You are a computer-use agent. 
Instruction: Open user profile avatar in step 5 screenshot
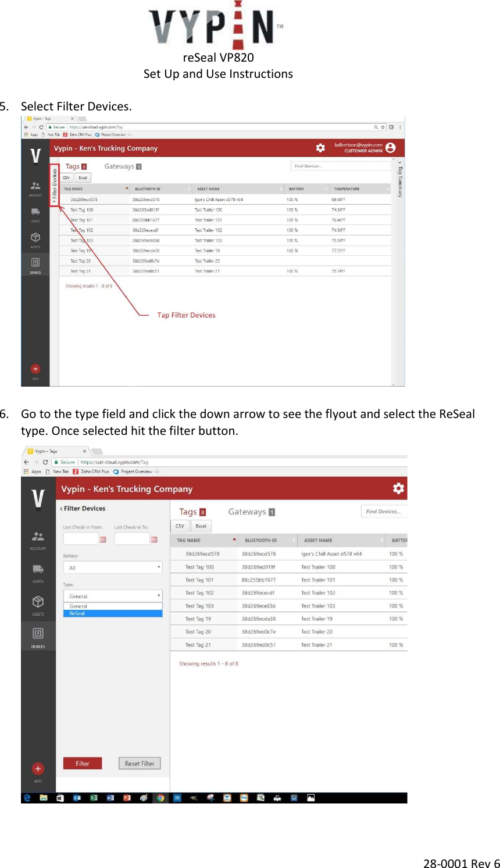pyautogui.click(x=391, y=148)
